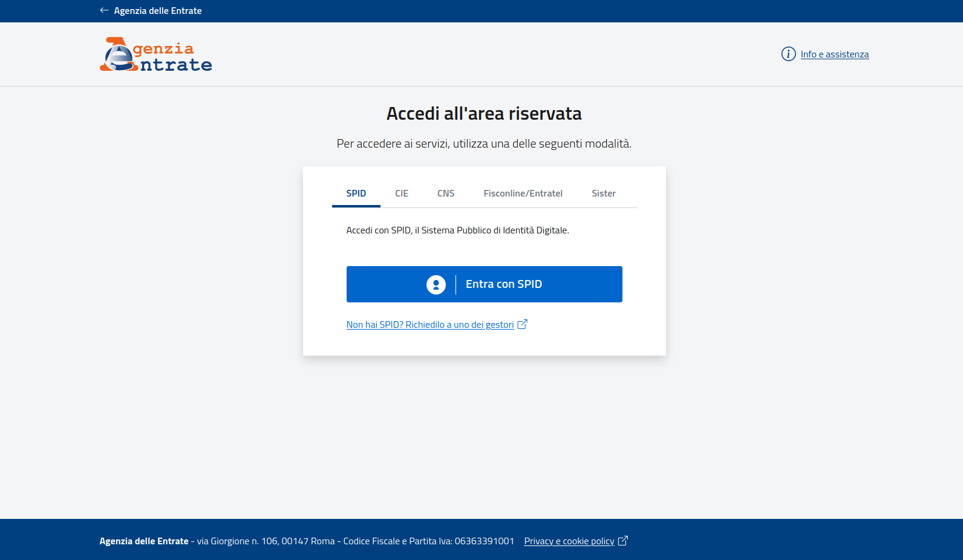Open Privacy e cookie policy link

[569, 541]
